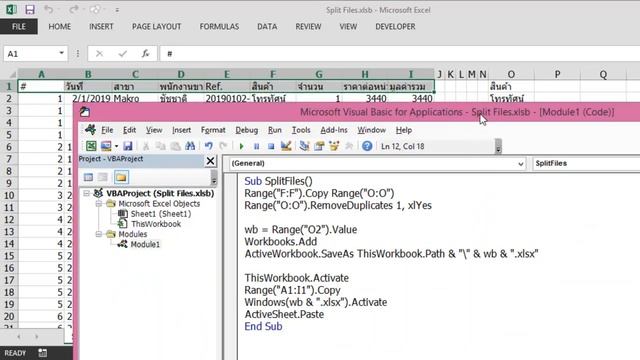640x360 pixels.
Task: Select ThisWorkbook in project tree
Action: coord(156,224)
